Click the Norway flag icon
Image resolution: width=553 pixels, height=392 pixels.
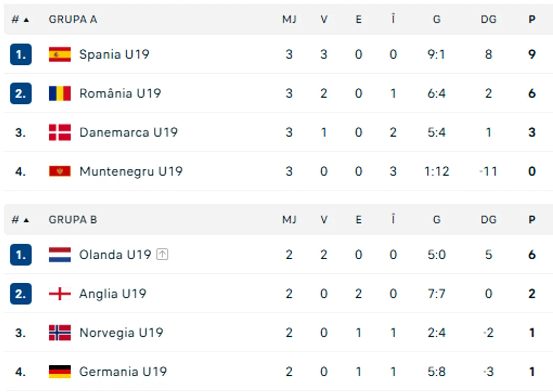pyautogui.click(x=60, y=333)
